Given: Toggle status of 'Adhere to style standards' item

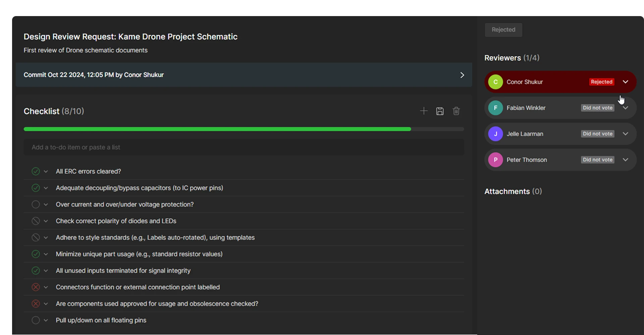Looking at the screenshot, I should click(x=36, y=238).
